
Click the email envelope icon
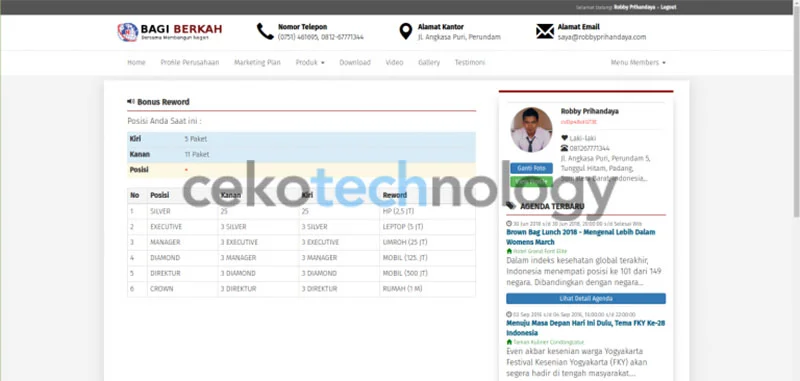coord(545,32)
